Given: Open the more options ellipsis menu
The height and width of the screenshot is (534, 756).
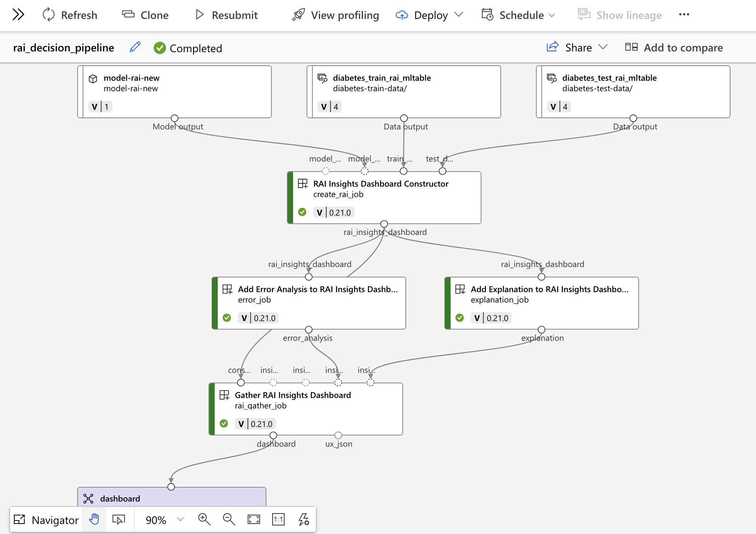Looking at the screenshot, I should [x=684, y=15].
